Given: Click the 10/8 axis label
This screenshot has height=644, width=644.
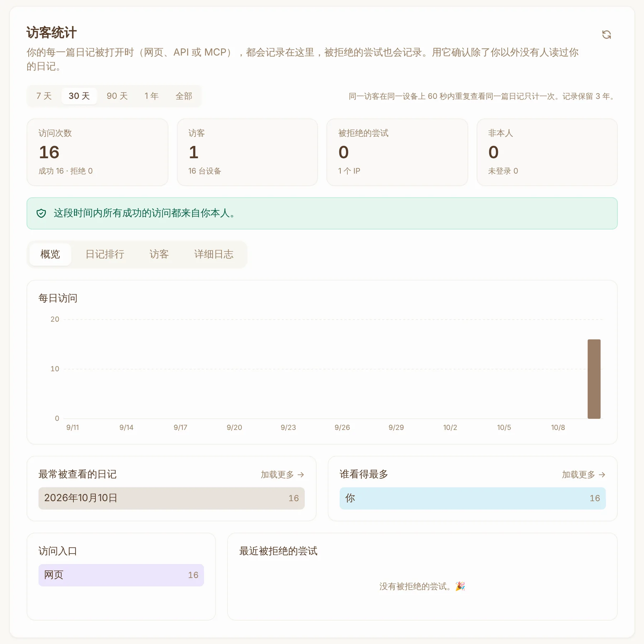Looking at the screenshot, I should [x=558, y=427].
